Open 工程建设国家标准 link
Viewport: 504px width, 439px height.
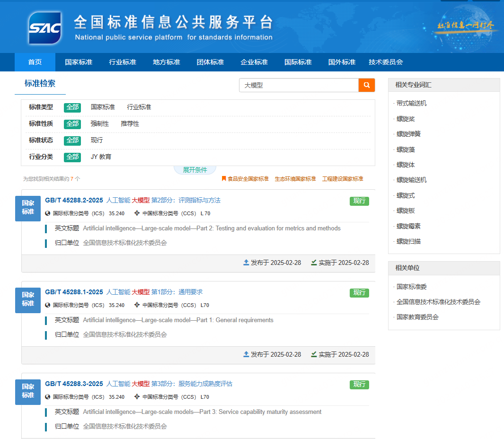point(343,179)
